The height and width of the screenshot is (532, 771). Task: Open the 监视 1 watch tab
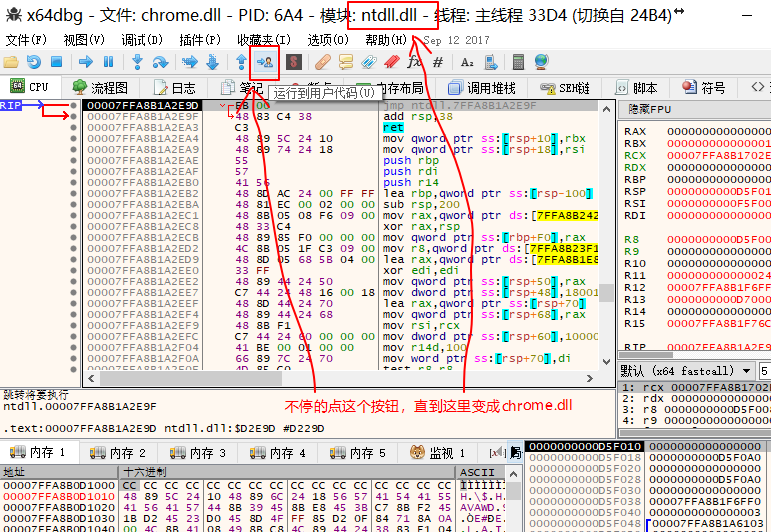438,452
